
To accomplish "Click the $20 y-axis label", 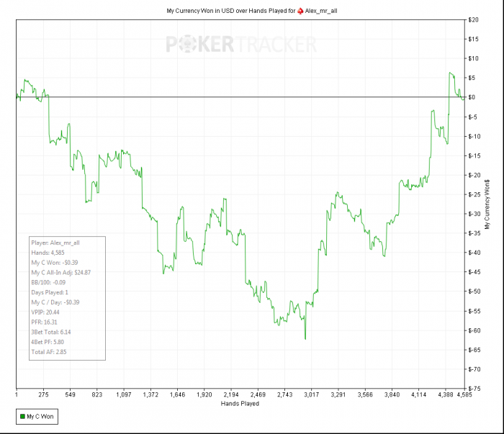I will tap(474, 20).
